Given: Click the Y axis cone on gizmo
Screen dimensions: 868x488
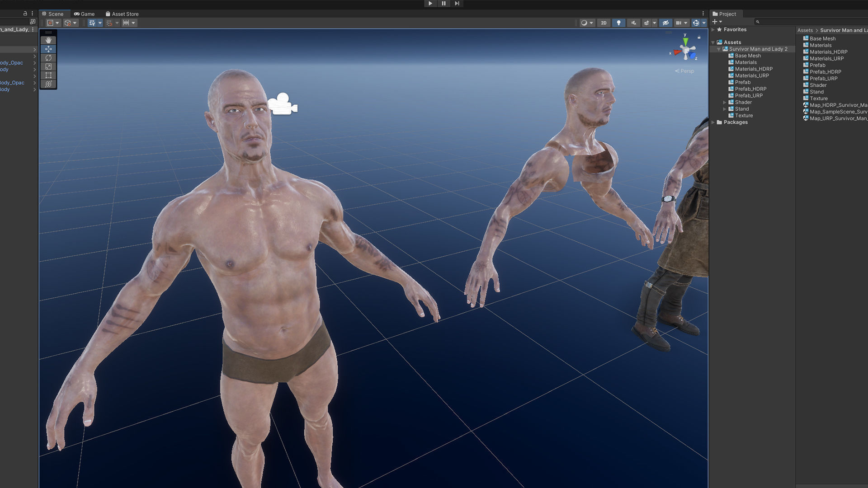Looking at the screenshot, I should (686, 41).
